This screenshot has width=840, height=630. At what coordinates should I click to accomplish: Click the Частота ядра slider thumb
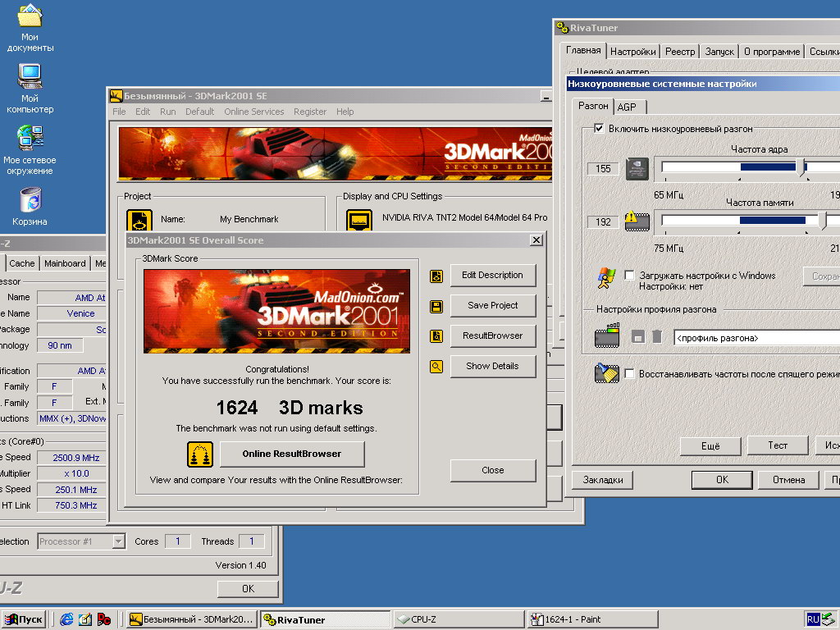click(801, 167)
